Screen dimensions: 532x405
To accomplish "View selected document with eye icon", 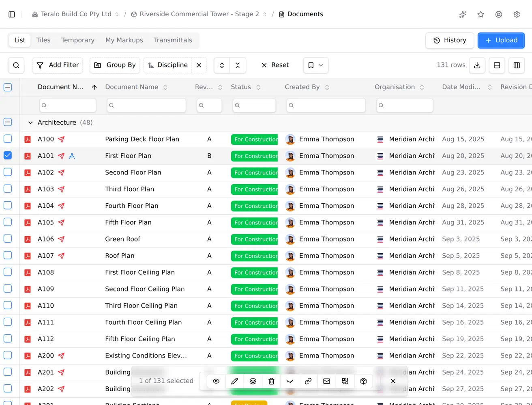I will pyautogui.click(x=216, y=381).
